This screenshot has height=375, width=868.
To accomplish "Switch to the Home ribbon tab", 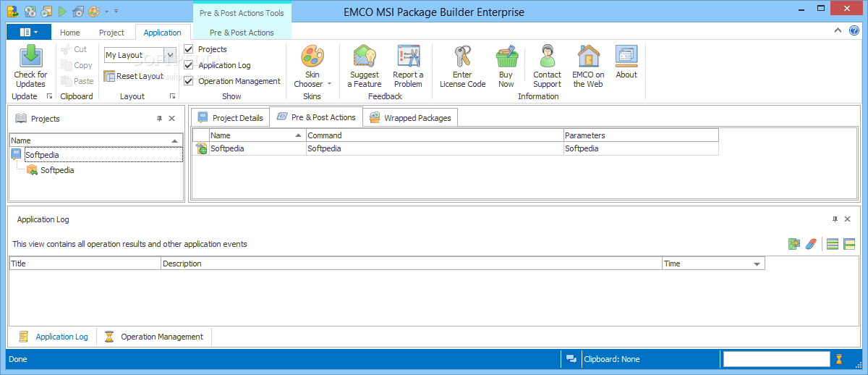I will click(x=70, y=33).
